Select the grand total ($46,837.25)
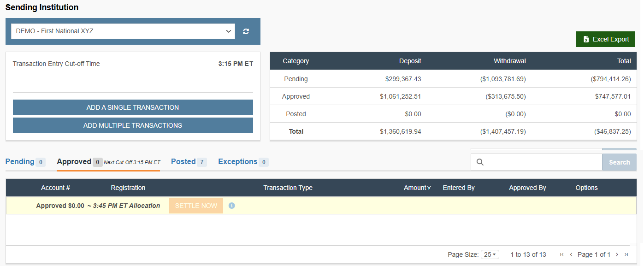The height and width of the screenshot is (266, 644). (x=613, y=131)
